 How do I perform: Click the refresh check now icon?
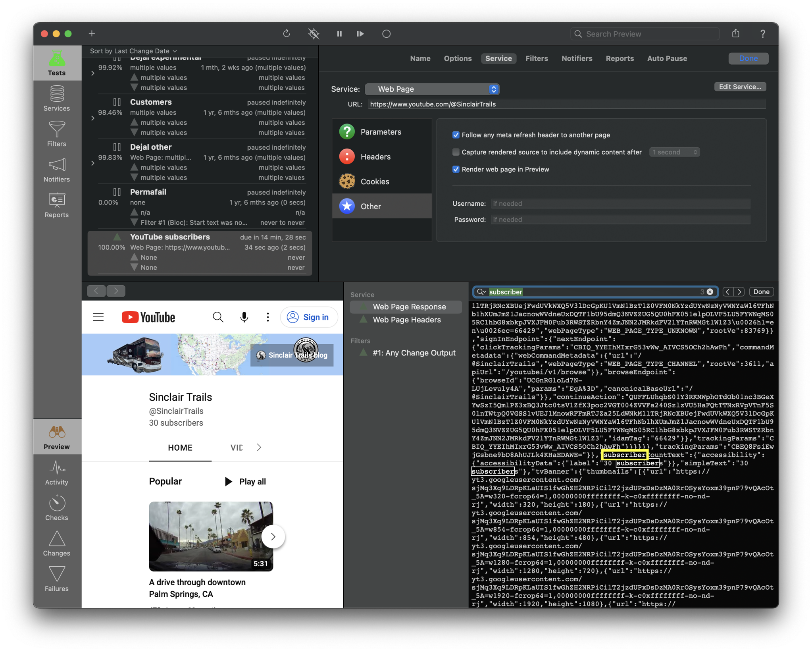point(287,34)
